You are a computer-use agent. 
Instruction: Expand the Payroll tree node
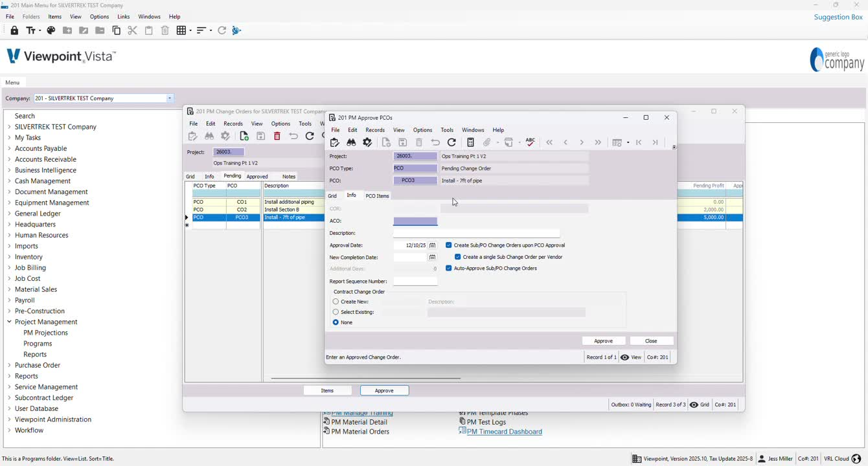(x=9, y=300)
